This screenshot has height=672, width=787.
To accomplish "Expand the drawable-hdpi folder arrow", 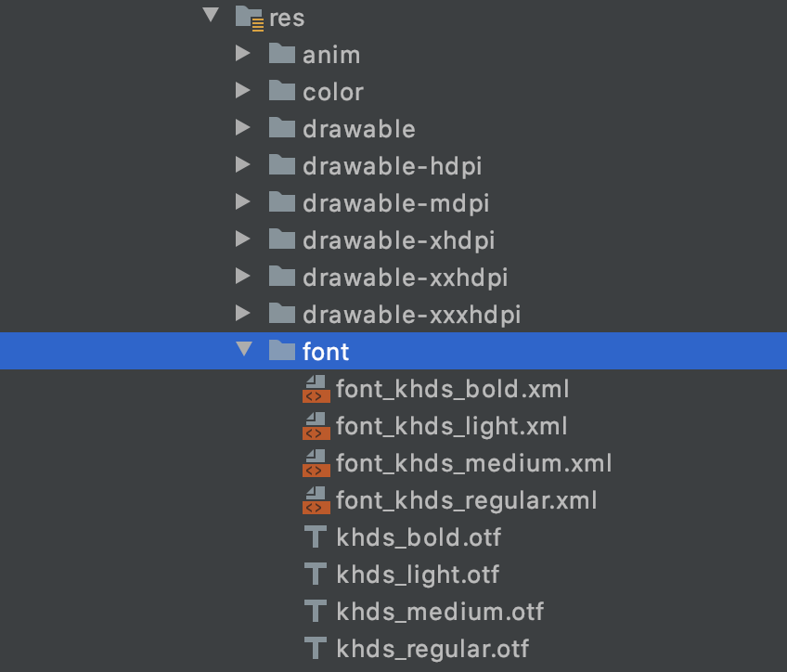I will [x=243, y=164].
